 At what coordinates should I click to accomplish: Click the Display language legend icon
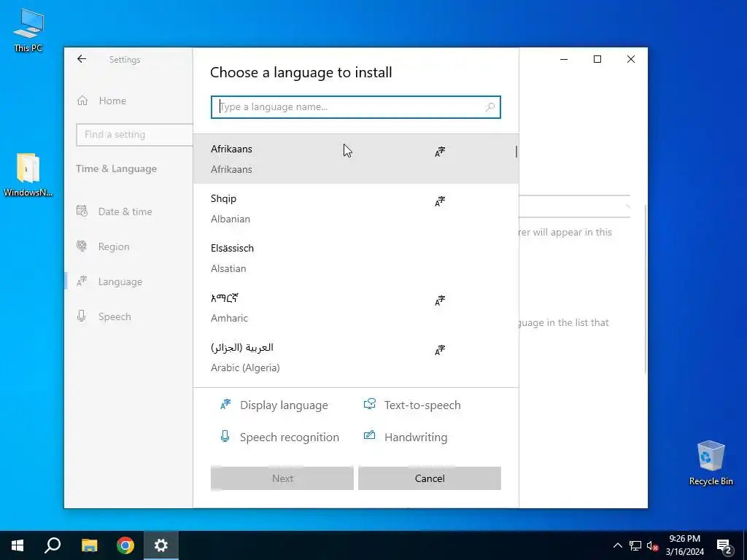pos(225,405)
